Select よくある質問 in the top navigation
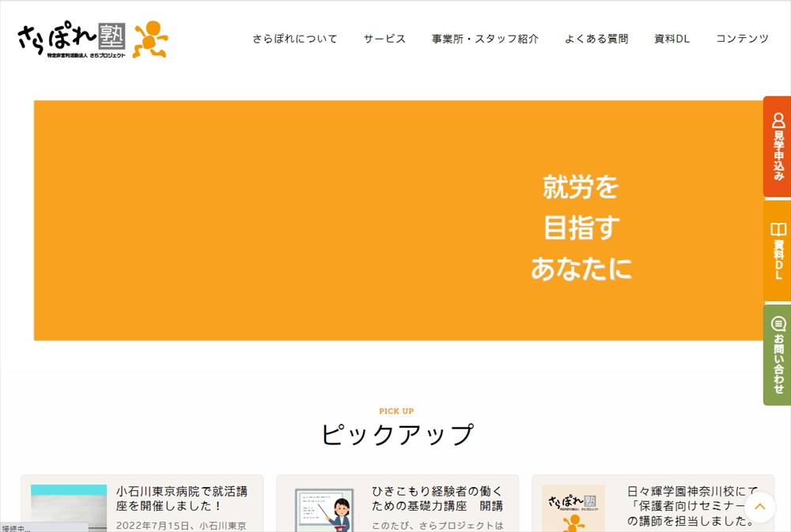Viewport: 791px width, 532px height. [x=596, y=39]
